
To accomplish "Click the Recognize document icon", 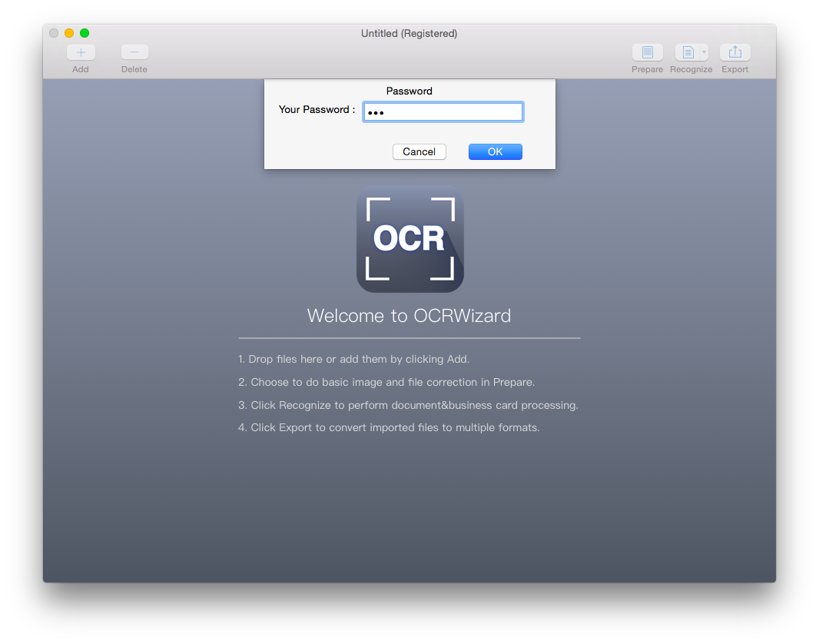I will (688, 52).
